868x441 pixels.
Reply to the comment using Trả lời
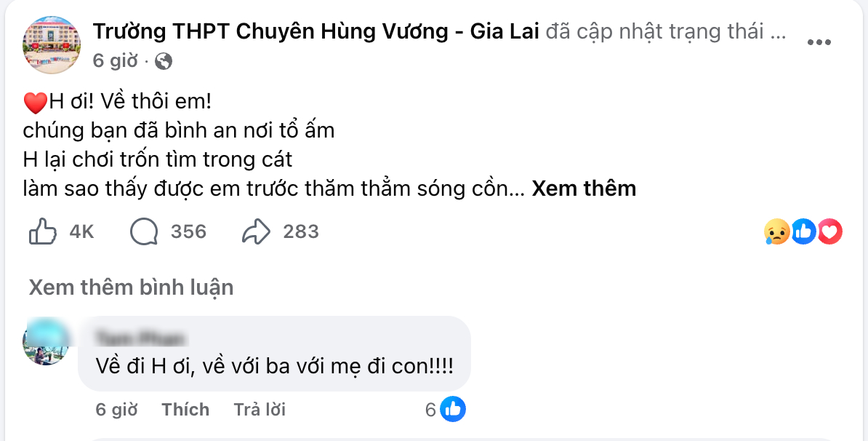260,409
